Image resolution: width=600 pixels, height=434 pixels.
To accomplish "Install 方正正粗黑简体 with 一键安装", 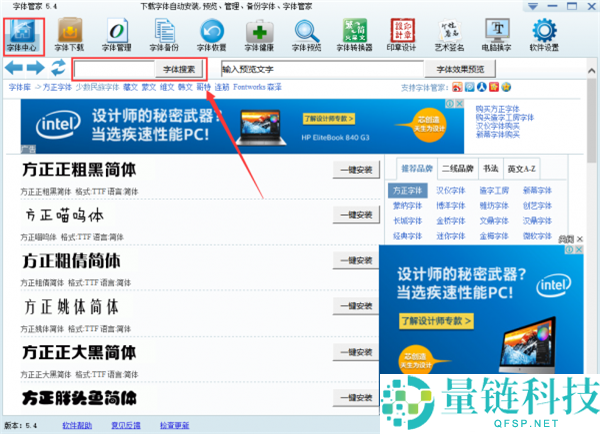I will 356,170.
